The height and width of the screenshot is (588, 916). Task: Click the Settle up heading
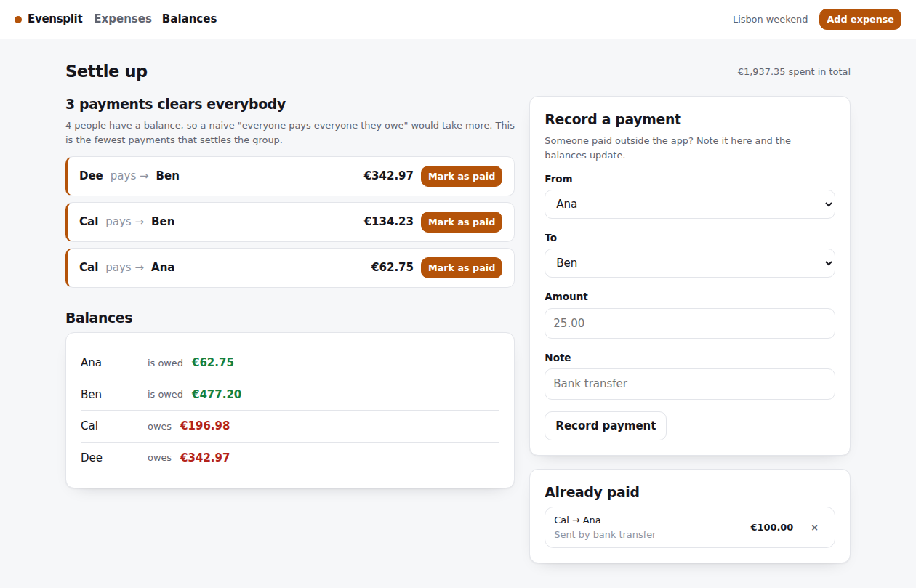point(106,71)
